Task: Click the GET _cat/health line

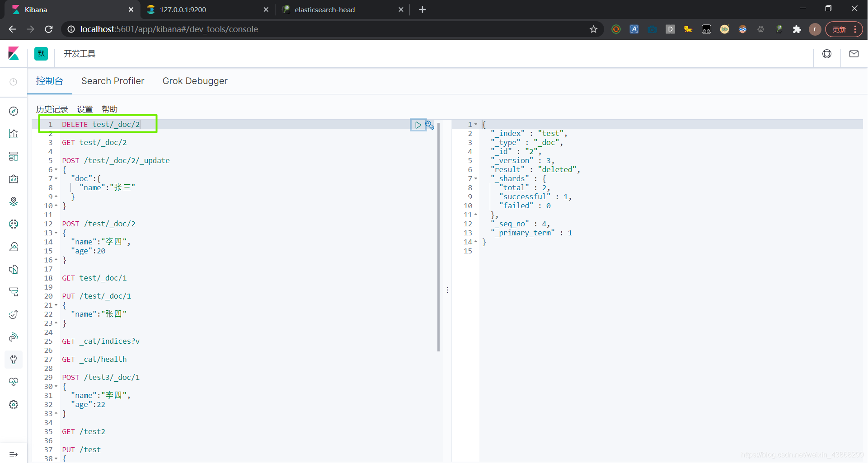Action: coord(94,360)
